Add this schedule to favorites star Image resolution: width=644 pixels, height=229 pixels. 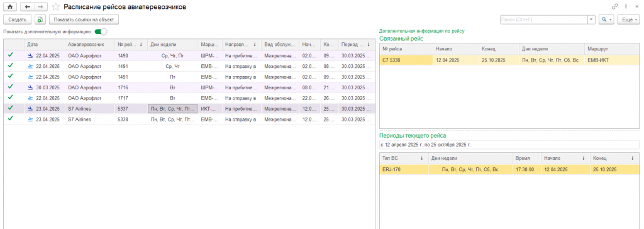click(x=56, y=7)
